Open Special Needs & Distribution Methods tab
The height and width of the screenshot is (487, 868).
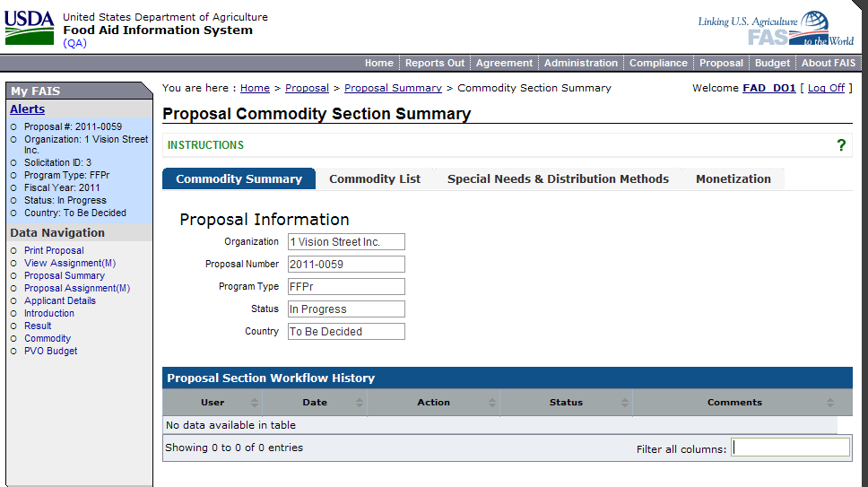558,179
